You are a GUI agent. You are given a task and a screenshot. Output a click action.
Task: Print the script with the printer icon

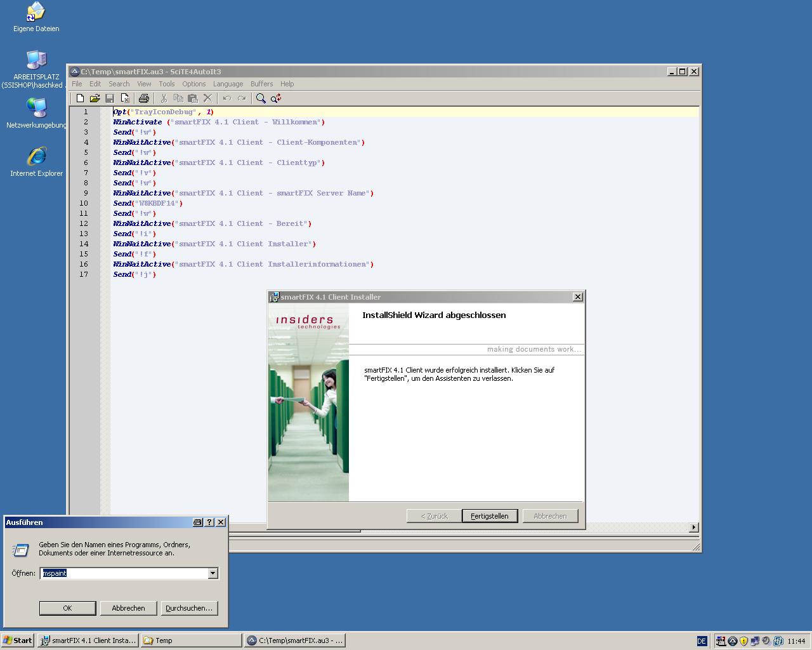click(144, 98)
